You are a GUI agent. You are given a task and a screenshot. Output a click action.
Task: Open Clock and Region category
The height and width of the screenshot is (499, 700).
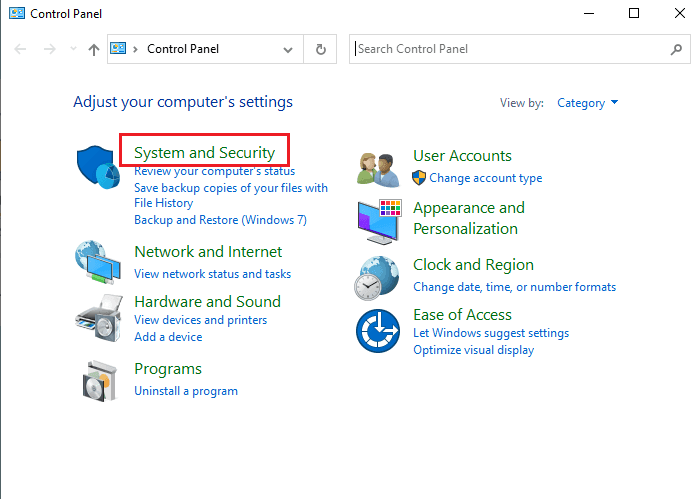(473, 265)
